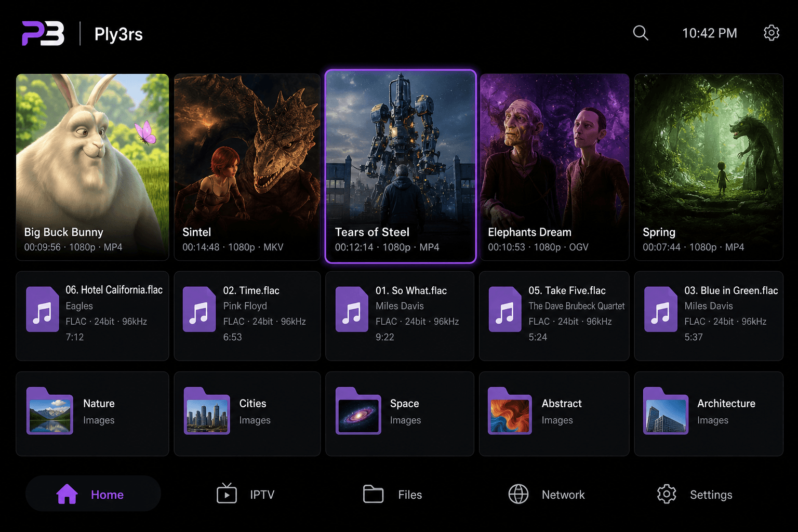The image size is (798, 532).
Task: Switch to the Files tab label
Action: [410, 495]
